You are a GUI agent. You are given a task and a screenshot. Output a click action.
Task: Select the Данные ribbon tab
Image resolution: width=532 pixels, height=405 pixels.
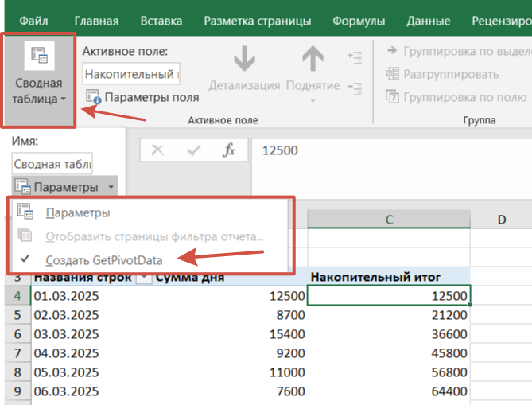428,21
